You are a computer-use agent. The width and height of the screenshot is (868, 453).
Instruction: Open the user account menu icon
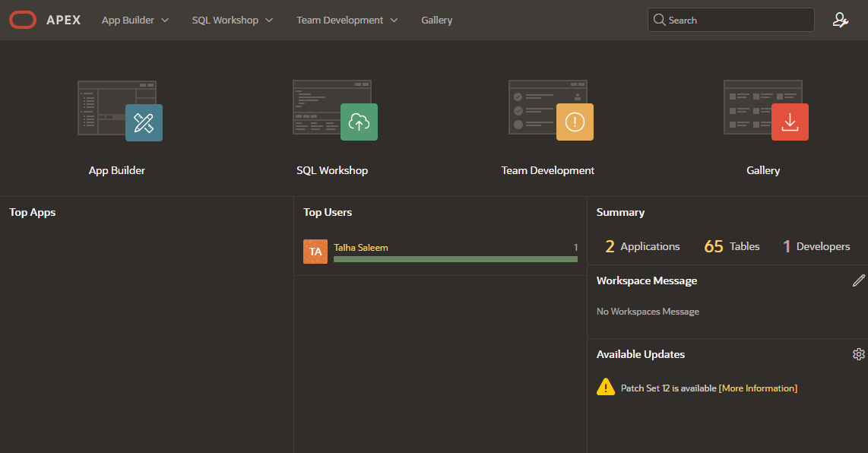coord(841,20)
